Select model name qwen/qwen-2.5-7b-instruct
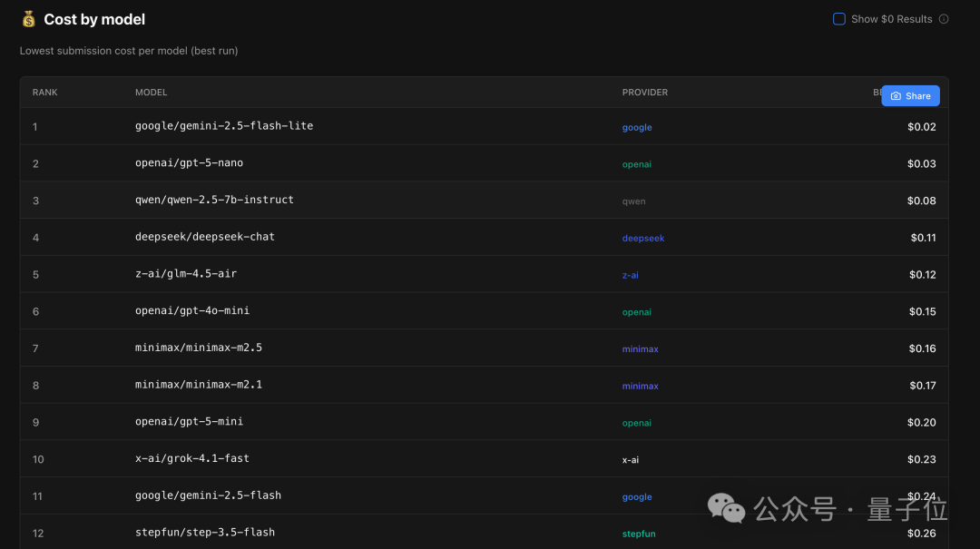This screenshot has height=549, width=980. tap(214, 200)
